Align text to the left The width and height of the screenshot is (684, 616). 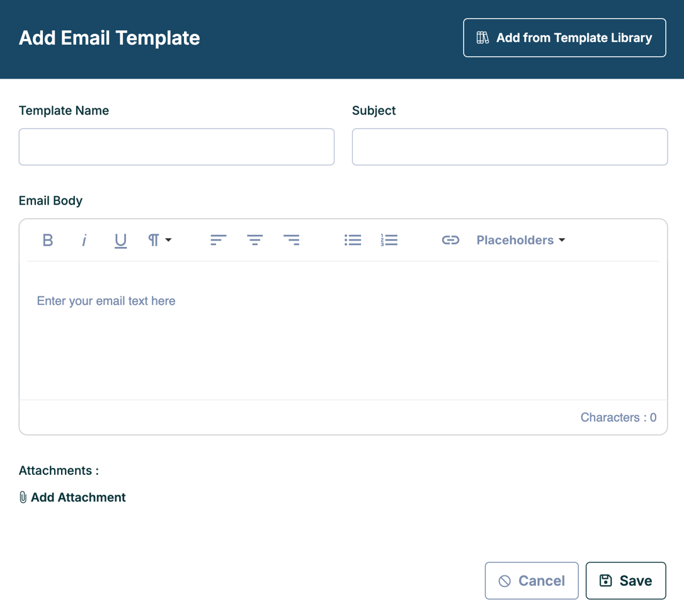[218, 240]
